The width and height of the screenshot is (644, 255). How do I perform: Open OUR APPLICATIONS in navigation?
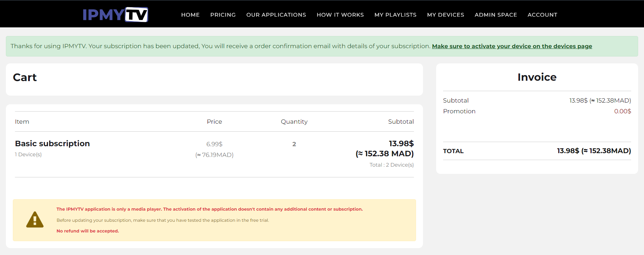(276, 15)
